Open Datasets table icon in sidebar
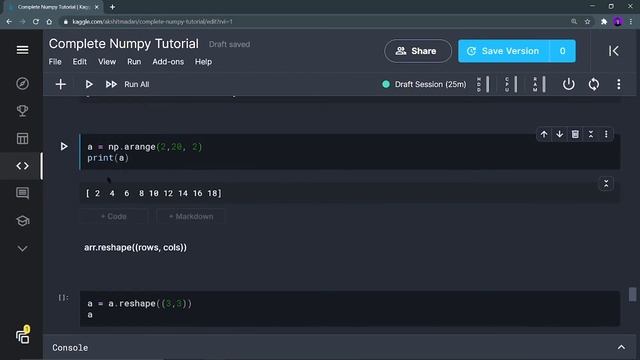Viewport: 640px width, 360px height. 22,138
